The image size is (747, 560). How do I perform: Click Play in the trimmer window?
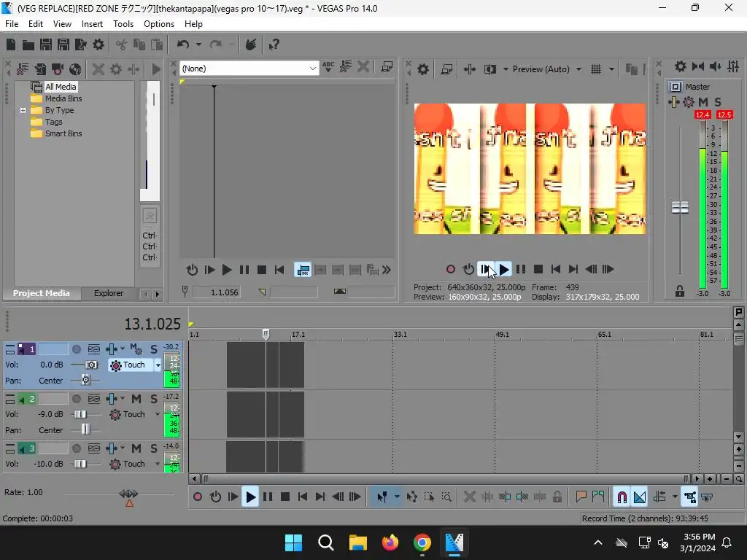pos(227,270)
